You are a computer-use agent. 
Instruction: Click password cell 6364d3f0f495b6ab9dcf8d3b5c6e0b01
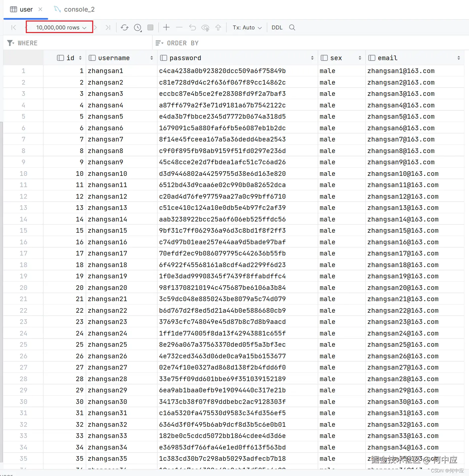coord(237,424)
